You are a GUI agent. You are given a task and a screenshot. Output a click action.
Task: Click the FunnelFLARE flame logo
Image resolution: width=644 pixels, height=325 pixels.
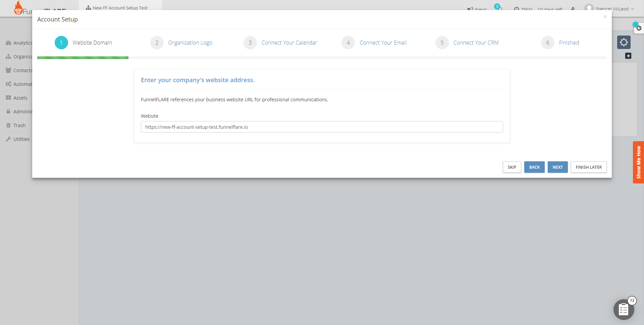coord(18,7)
